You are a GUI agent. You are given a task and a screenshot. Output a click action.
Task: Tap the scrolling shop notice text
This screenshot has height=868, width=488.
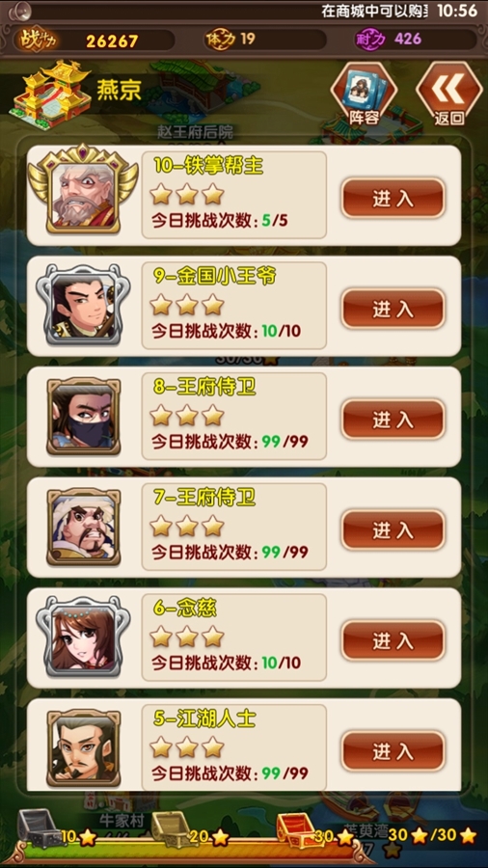tap(376, 11)
